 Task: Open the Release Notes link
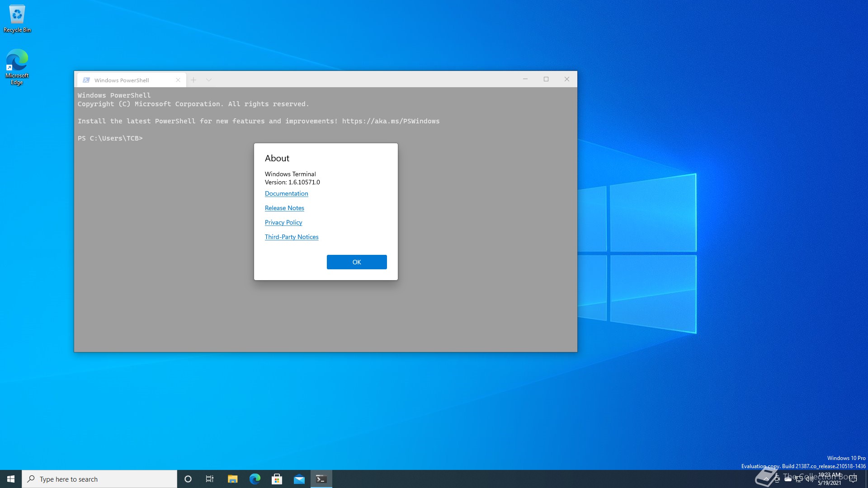click(x=284, y=208)
